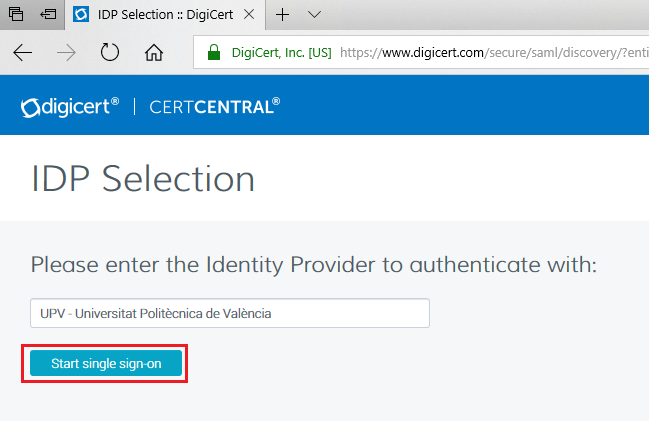
Task: Click the green padlock security icon
Action: tap(213, 52)
